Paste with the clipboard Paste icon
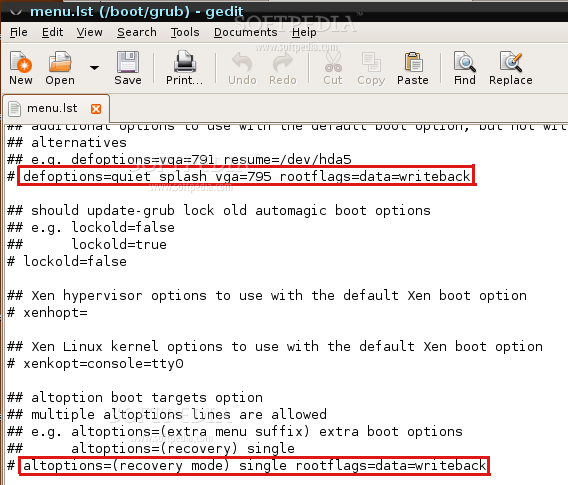Screen dimensions: 568x485 click(x=413, y=62)
